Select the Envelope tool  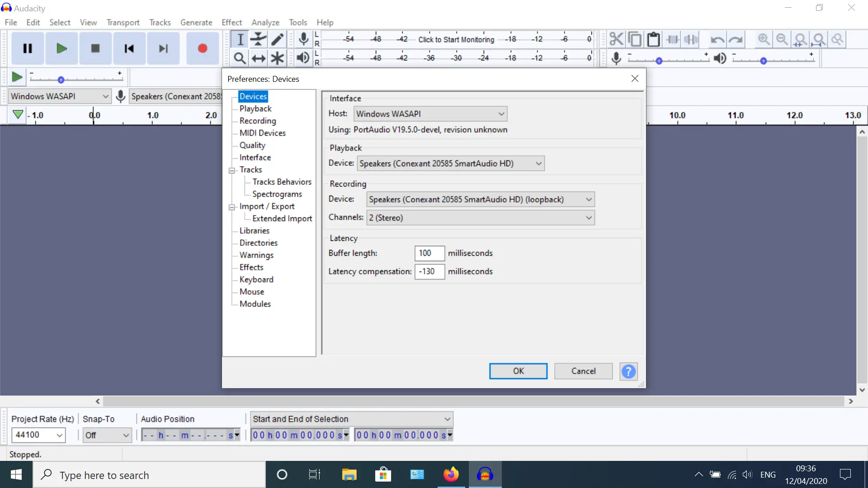(x=259, y=39)
